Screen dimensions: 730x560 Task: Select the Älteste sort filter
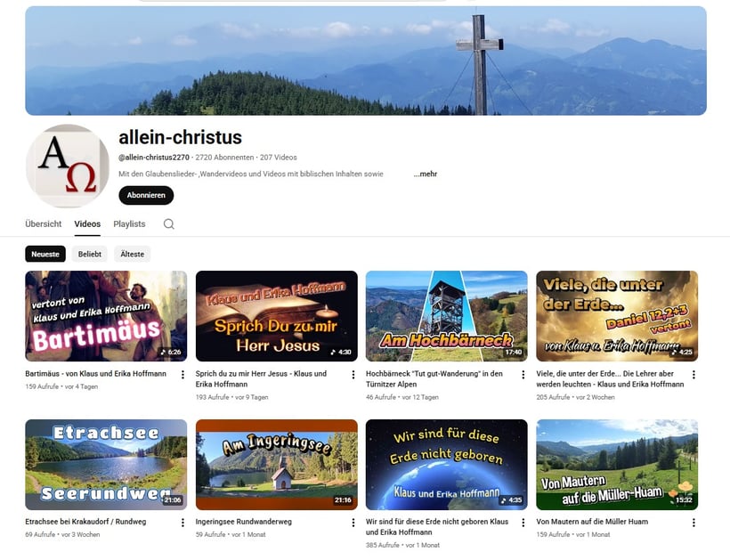(x=133, y=254)
